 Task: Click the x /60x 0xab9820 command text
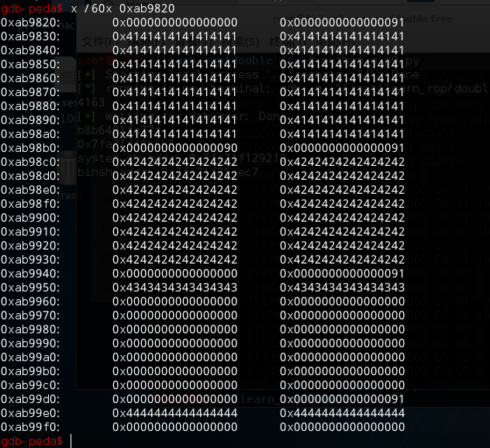pyautogui.click(x=122, y=9)
